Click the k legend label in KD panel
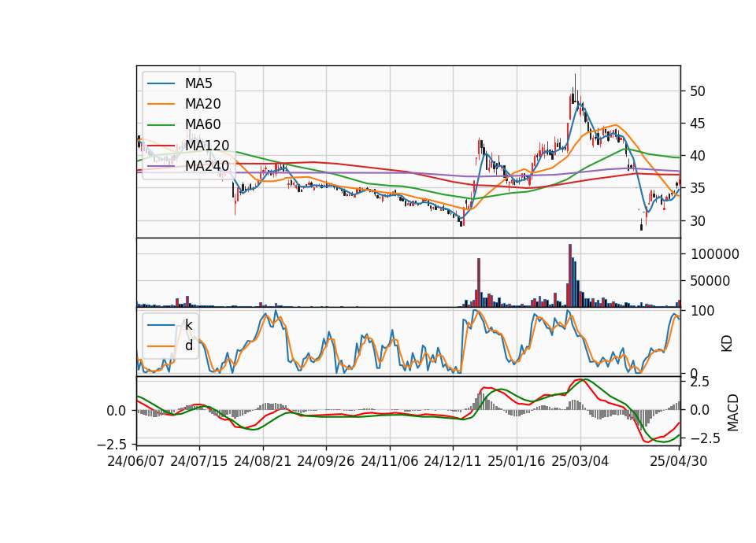Viewport: 756px width, 543px height. 188,325
